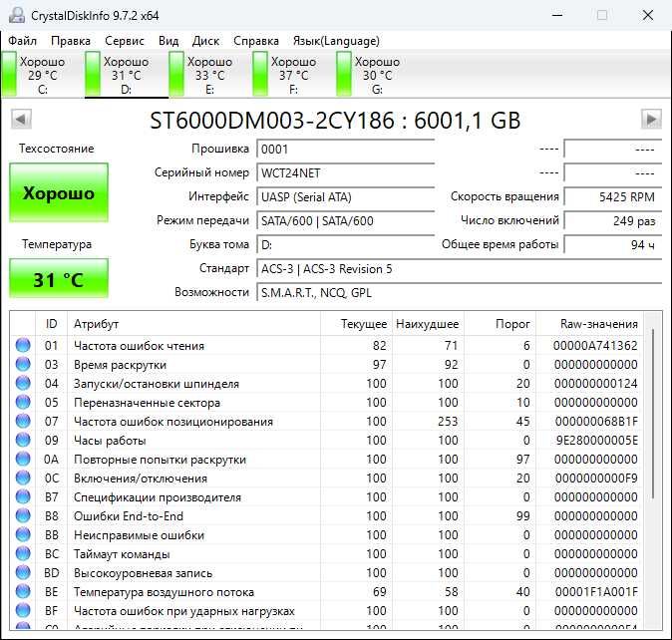Click status orb for attribute BB row
The width and height of the screenshot is (672, 640).
[x=23, y=534]
